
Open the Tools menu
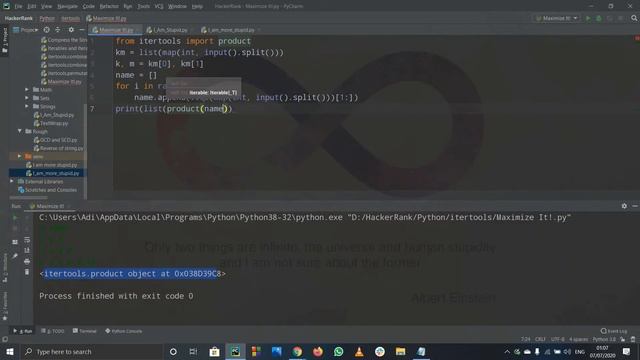coord(143,6)
